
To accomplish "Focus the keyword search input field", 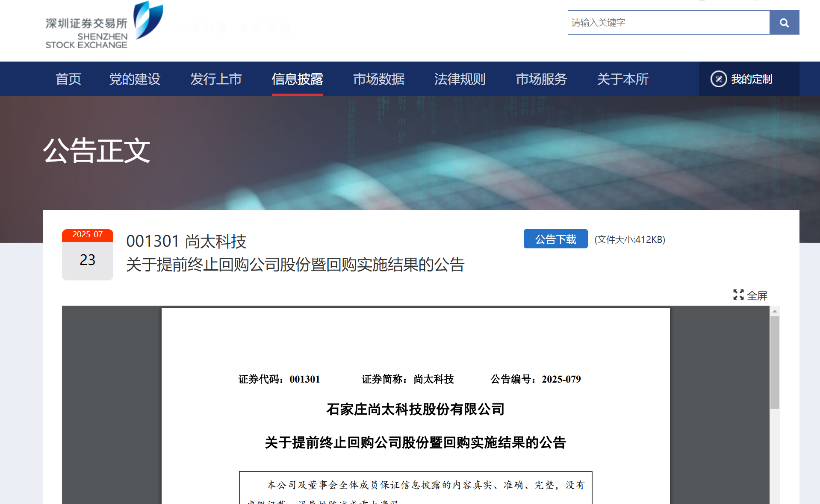I will pyautogui.click(x=669, y=23).
